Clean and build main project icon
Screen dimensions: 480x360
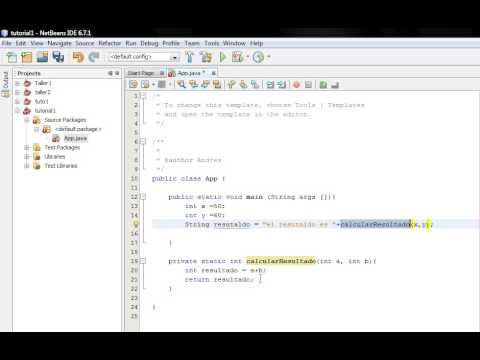[x=206, y=57]
